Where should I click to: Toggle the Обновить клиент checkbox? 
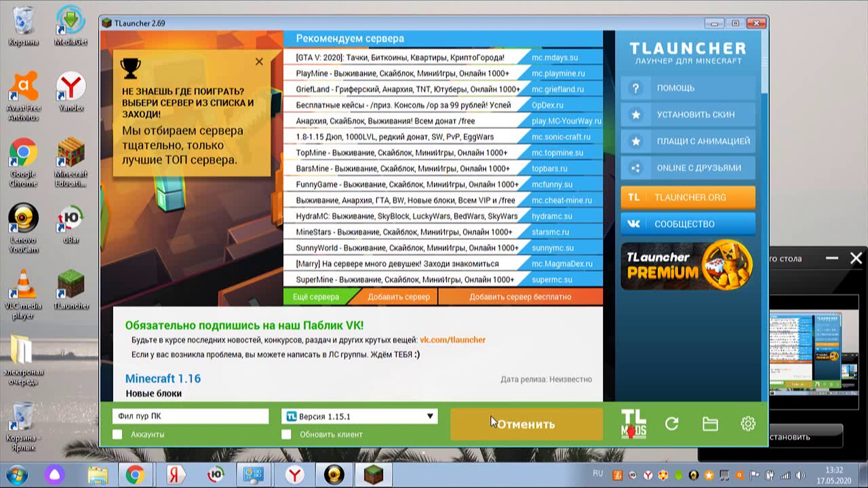pyautogui.click(x=286, y=434)
